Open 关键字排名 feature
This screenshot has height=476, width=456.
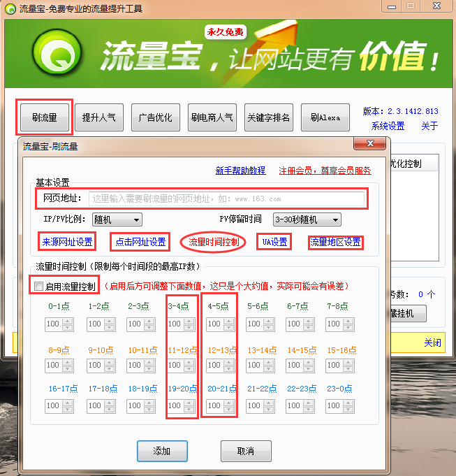click(269, 117)
